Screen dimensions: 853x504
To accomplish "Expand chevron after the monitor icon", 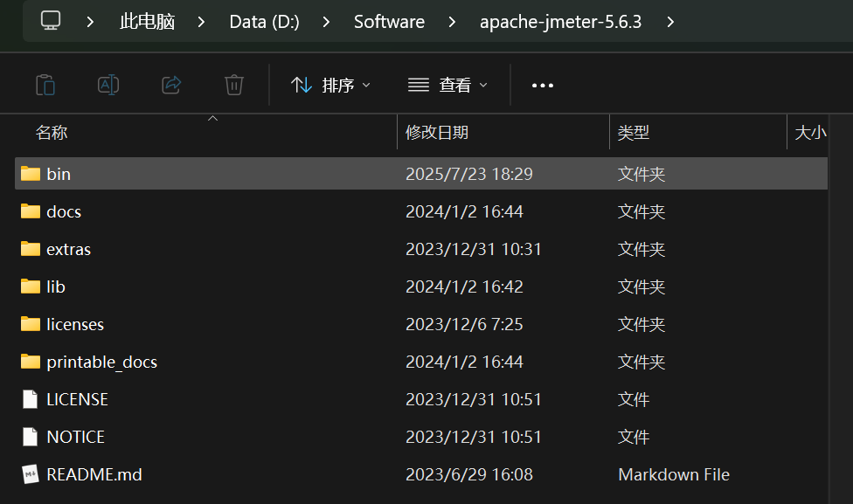I will pos(90,22).
